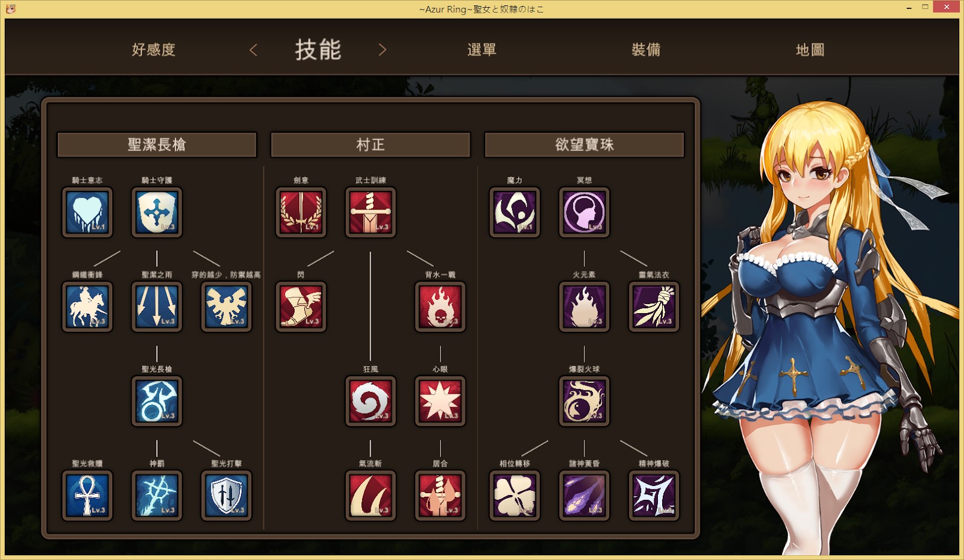Switch to the 裝備 tab
The width and height of the screenshot is (964, 560).
point(646,50)
